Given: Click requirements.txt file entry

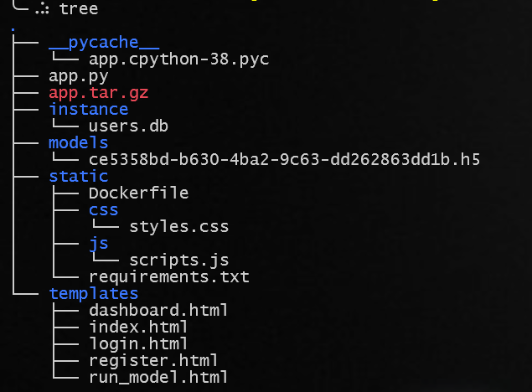Looking at the screenshot, I should click(169, 277).
